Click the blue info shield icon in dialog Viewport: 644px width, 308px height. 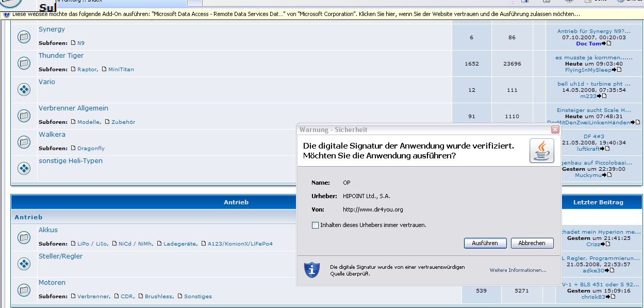coord(312,269)
